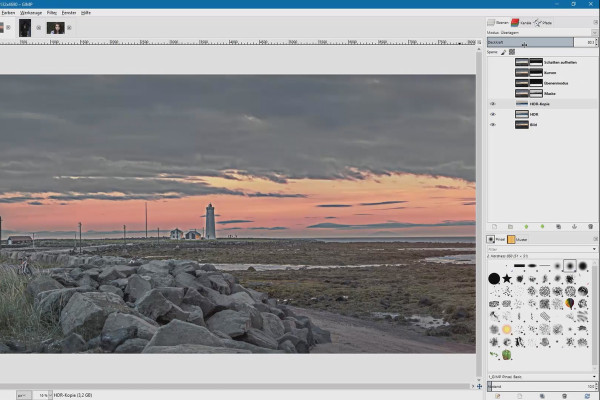
Task: Switch to the Pfade paths tab
Action: (x=543, y=23)
